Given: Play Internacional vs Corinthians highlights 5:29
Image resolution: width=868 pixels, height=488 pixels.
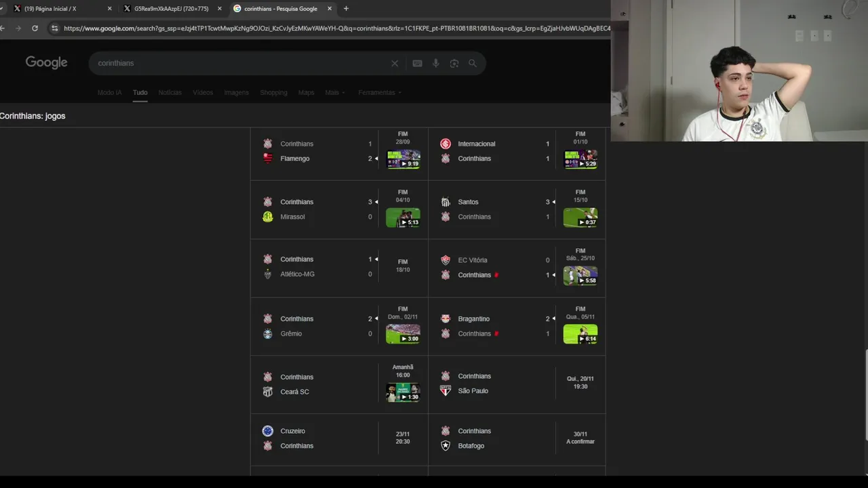Looking at the screenshot, I should click(x=580, y=159).
